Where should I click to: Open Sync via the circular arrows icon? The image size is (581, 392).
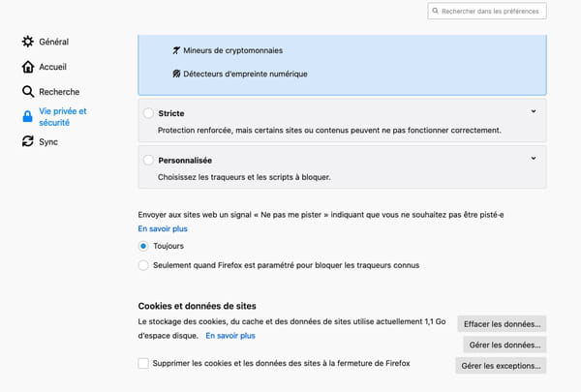(28, 141)
